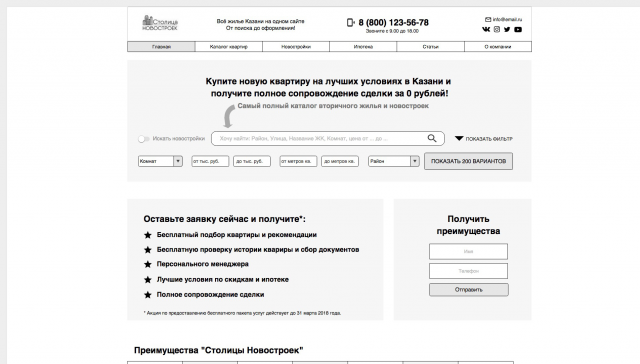Click the до метров кв. field

tap(340, 161)
